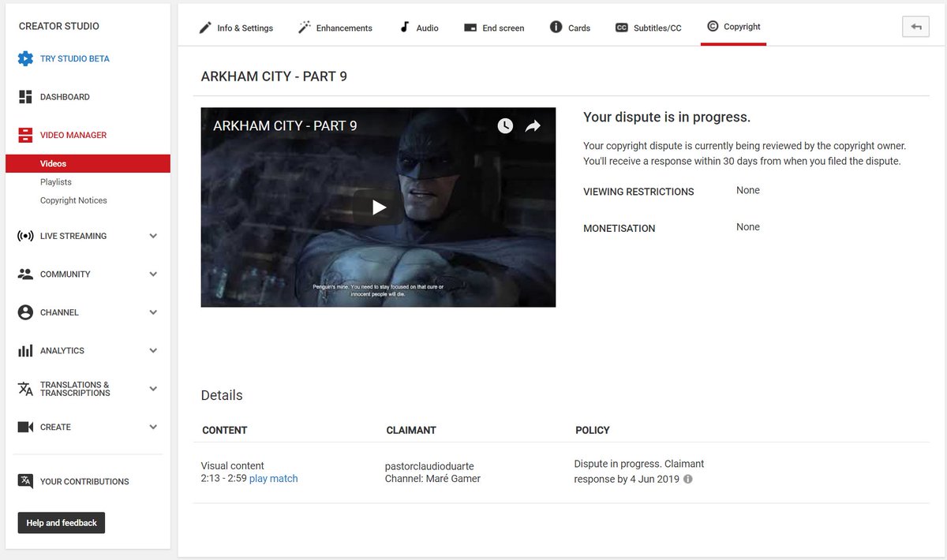This screenshot has height=560, width=947.
Task: Click the claimant name pastorclaudioduarte
Action: click(x=429, y=466)
